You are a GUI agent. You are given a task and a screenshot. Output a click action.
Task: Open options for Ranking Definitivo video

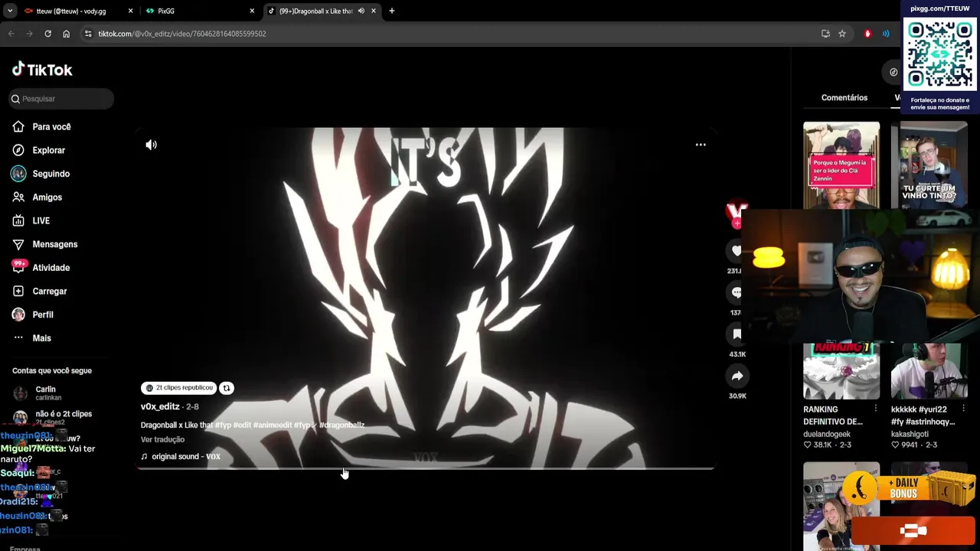(x=876, y=409)
